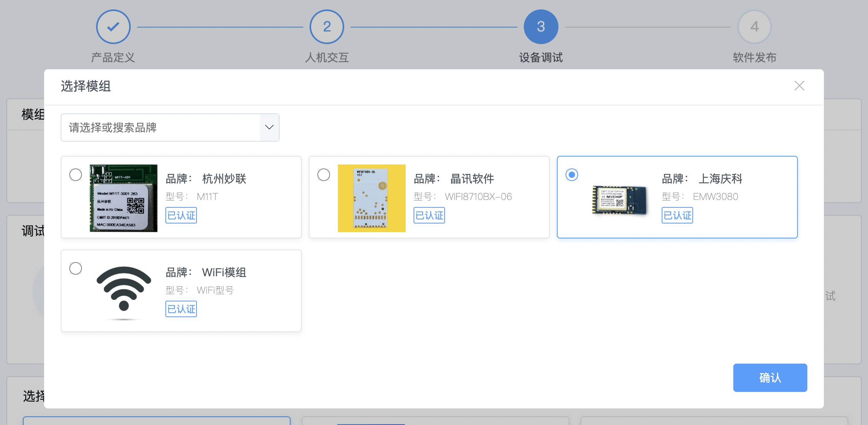The width and height of the screenshot is (868, 425).
Task: Select the 杭州妙联 radio button
Action: pos(76,175)
